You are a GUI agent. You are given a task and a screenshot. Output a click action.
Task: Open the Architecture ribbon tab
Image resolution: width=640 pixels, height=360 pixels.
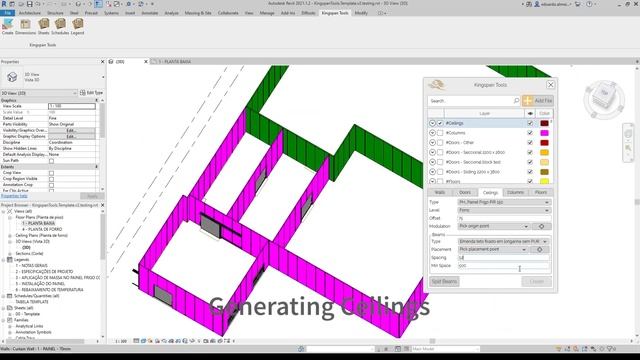coord(30,13)
